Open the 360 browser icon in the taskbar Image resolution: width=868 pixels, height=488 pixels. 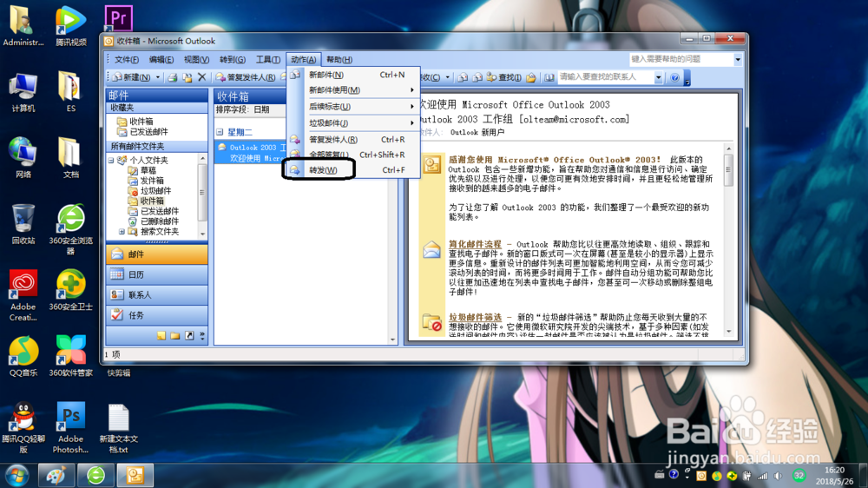tap(95, 475)
